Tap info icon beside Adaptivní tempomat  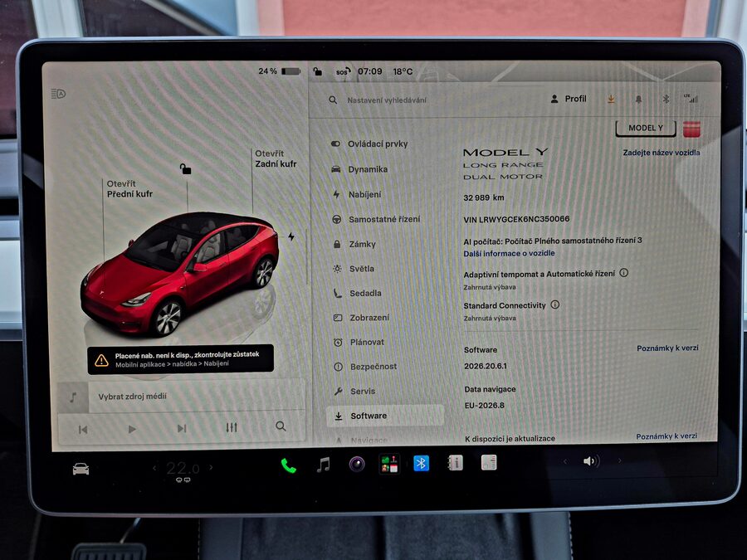click(x=623, y=273)
